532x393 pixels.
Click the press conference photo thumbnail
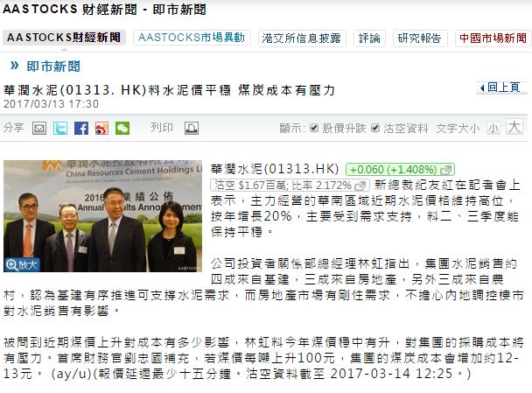click(x=102, y=216)
